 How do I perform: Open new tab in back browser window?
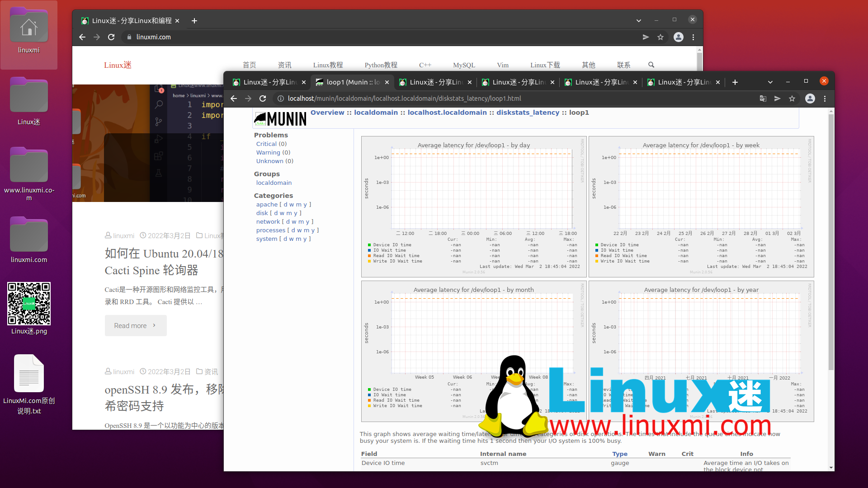194,21
